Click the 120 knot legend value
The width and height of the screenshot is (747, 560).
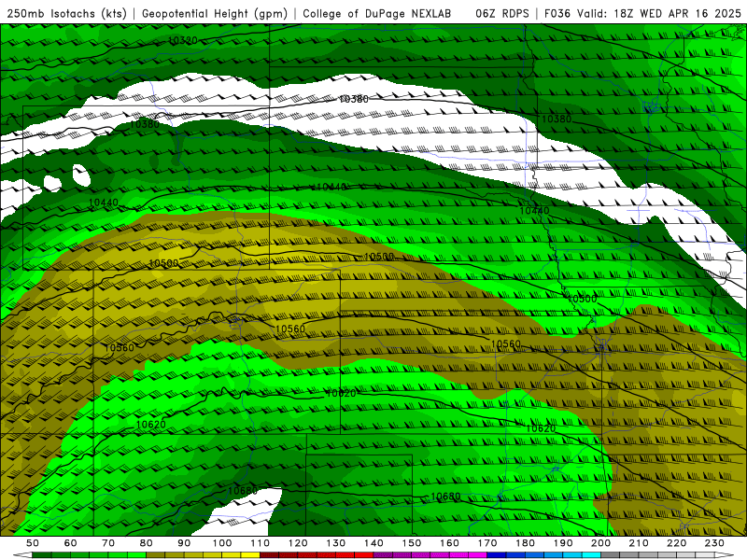298,543
